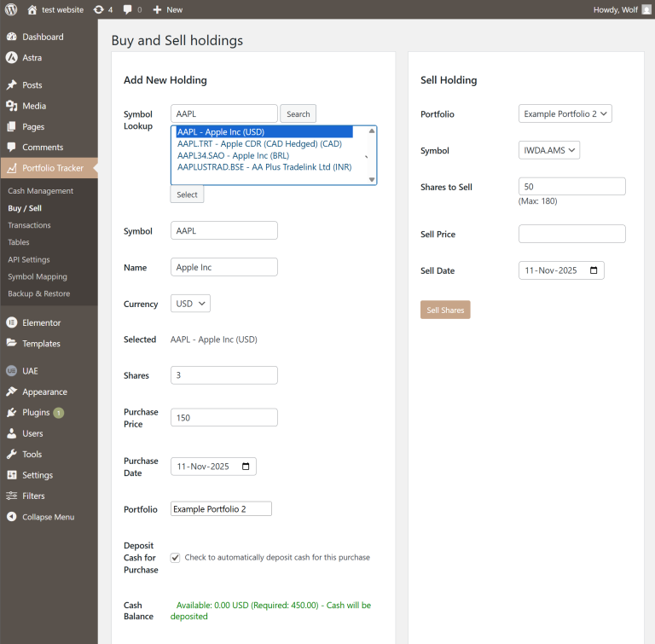The width and height of the screenshot is (655, 644).
Task: Click the WordPress logo icon
Action: click(11, 9)
